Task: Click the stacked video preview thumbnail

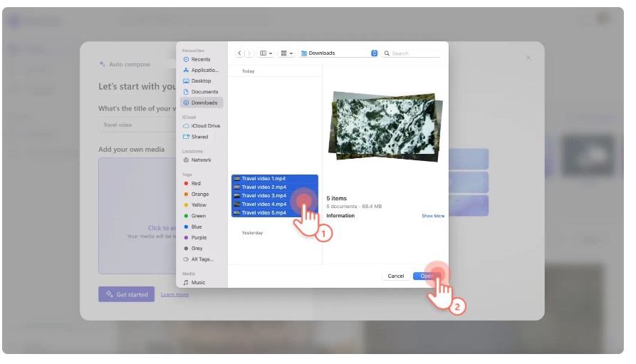Action: point(385,126)
